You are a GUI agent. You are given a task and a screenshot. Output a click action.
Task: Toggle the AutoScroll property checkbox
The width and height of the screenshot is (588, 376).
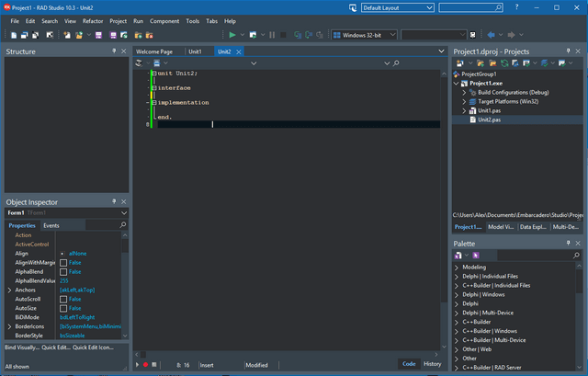coord(63,299)
